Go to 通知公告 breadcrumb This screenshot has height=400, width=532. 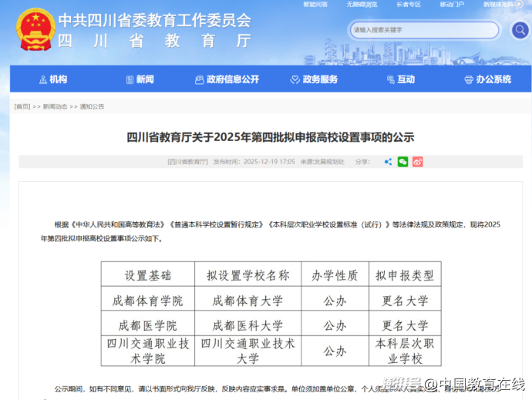(x=92, y=106)
